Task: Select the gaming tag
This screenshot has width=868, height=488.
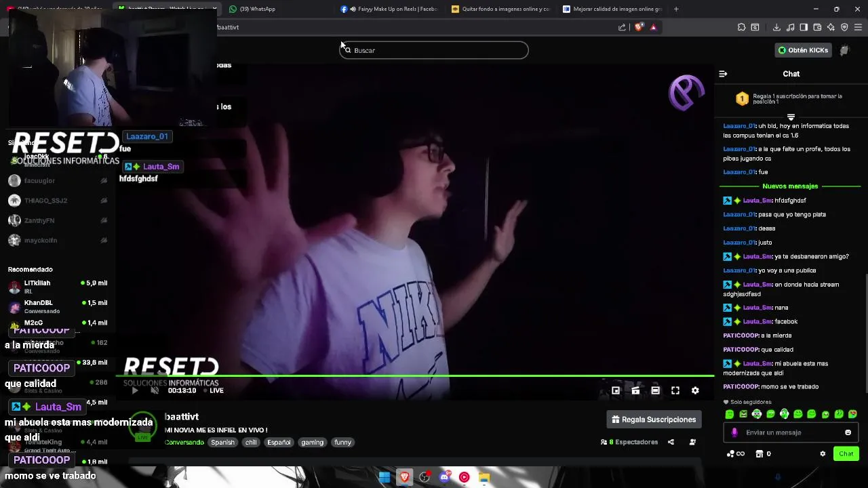Action: (x=312, y=443)
